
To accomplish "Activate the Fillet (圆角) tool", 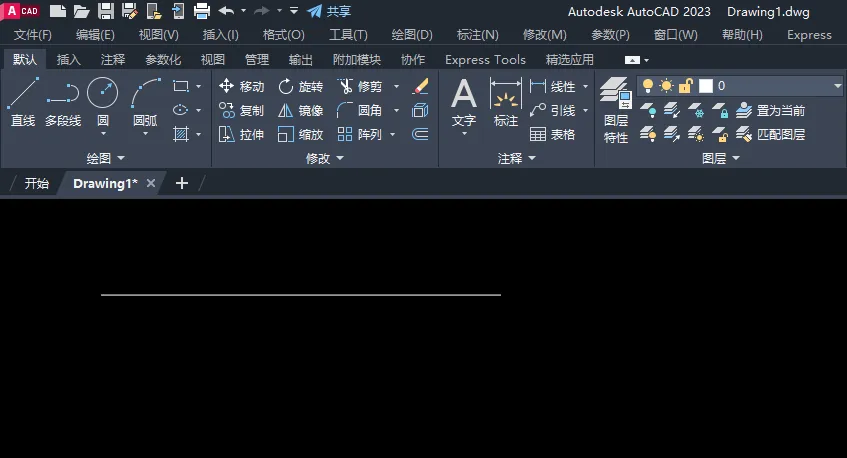I will pos(360,110).
